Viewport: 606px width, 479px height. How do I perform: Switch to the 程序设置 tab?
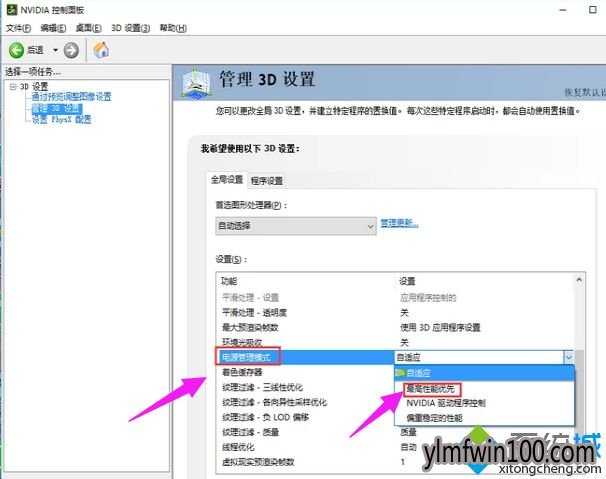267,181
